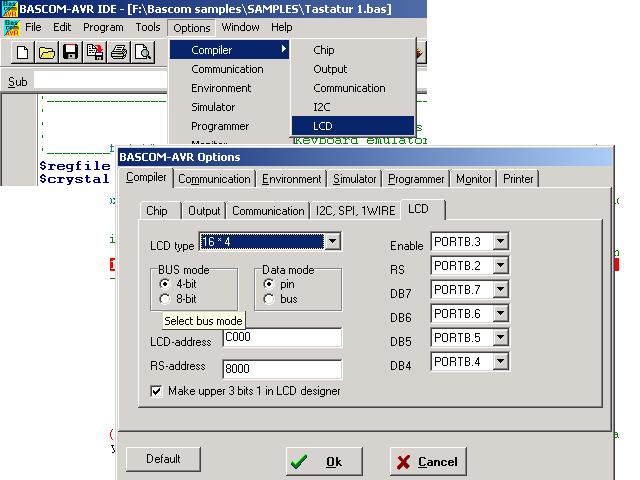Click the Sub combo field in IDE

[x=100, y=80]
